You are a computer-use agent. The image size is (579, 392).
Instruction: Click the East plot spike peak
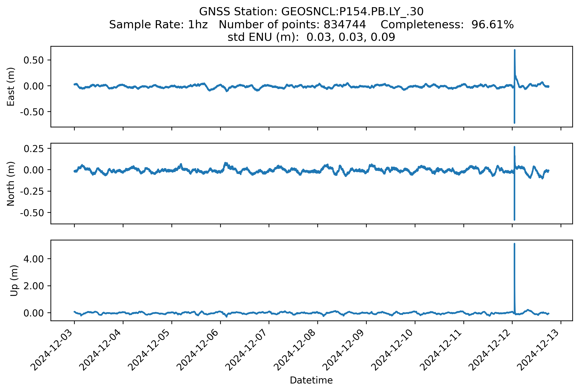pyautogui.click(x=514, y=50)
